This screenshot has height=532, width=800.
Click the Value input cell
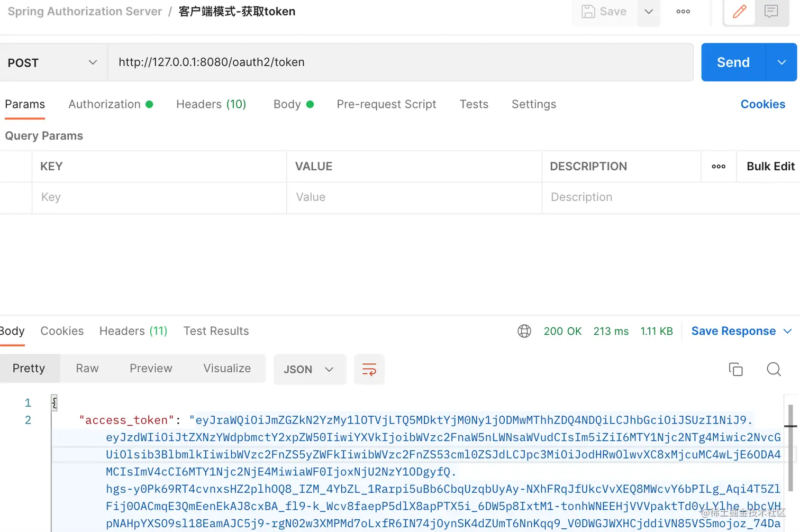[414, 197]
